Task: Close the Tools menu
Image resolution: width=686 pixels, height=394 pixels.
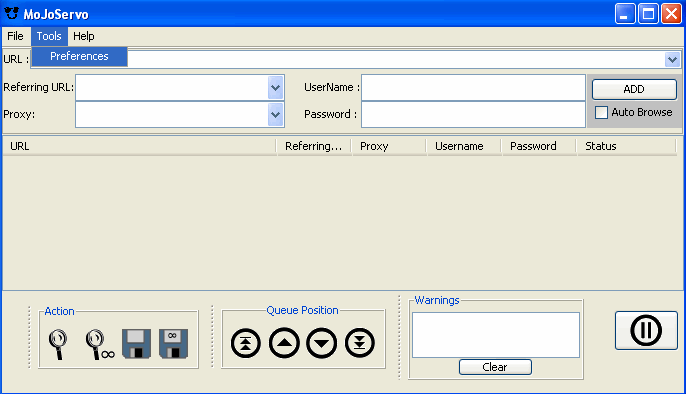Action: pyautogui.click(x=49, y=36)
